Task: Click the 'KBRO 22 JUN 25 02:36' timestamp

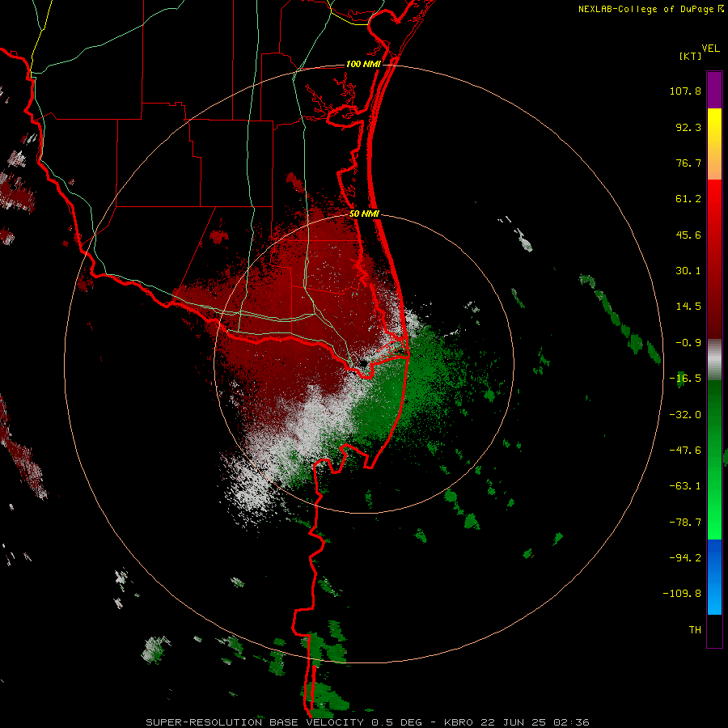Action: [x=517, y=722]
